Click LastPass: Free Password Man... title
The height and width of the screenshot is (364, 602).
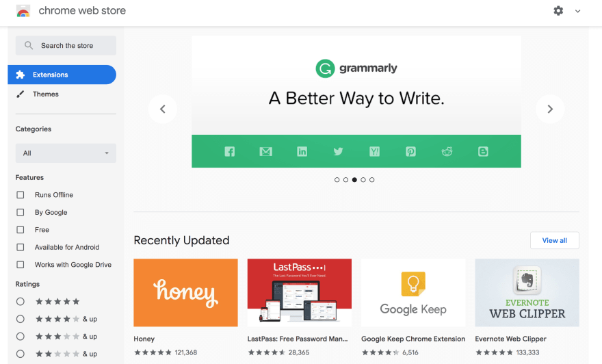click(x=298, y=339)
